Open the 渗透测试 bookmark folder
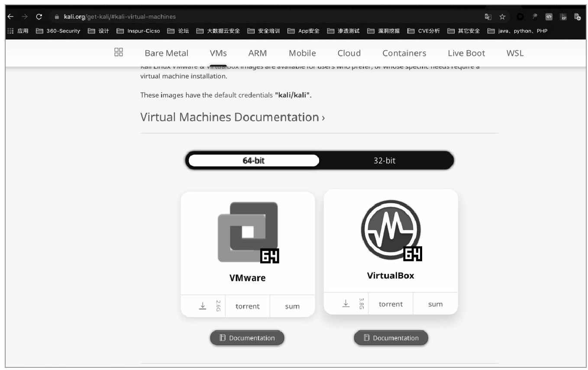Screen dimensions: 588x370 click(x=343, y=31)
